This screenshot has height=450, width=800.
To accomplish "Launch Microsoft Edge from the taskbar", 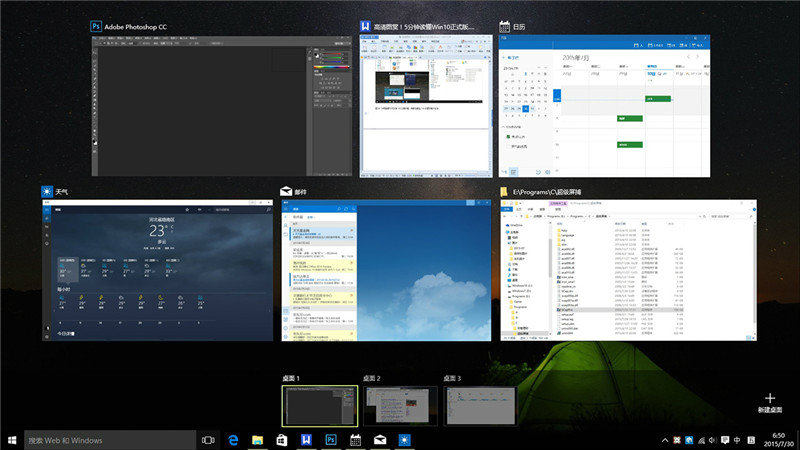I will pos(234,440).
